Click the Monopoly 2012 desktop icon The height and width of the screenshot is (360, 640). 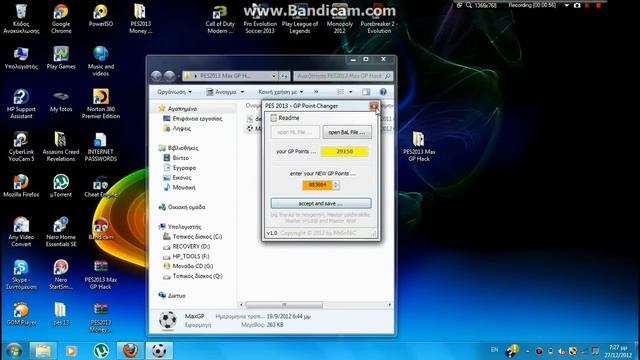tap(340, 19)
